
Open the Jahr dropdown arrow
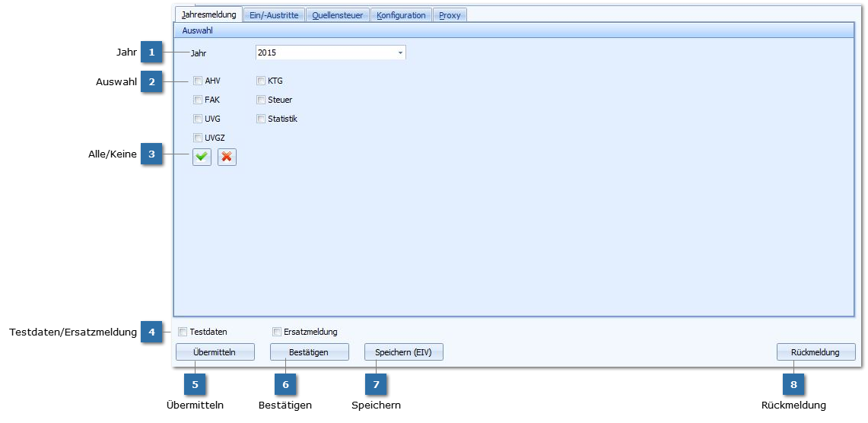pos(400,52)
